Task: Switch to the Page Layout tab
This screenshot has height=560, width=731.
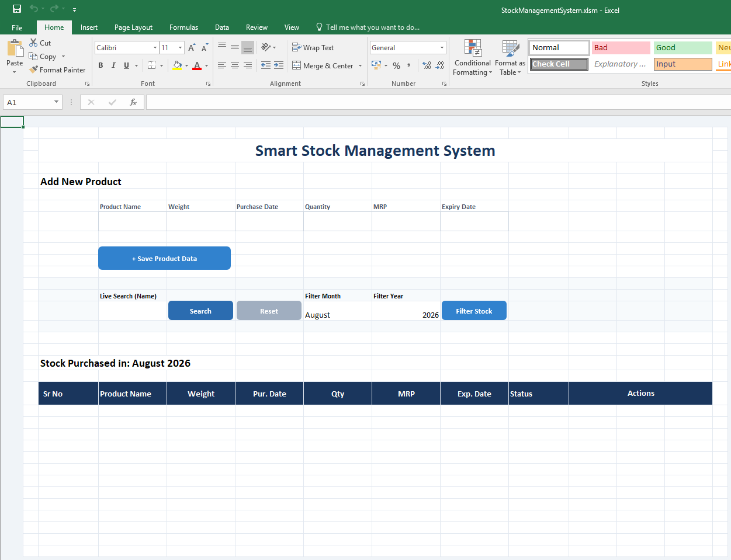Action: 133,27
